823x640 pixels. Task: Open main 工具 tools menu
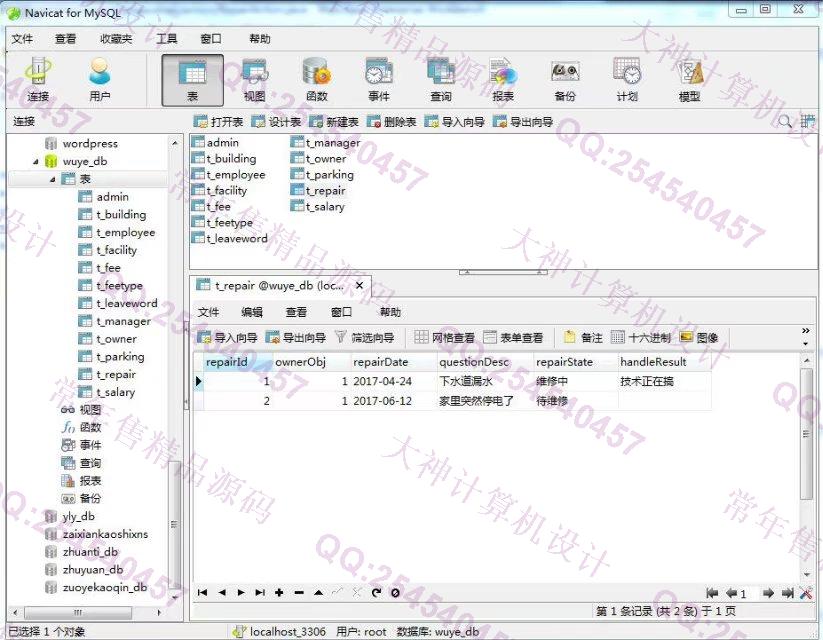pyautogui.click(x=166, y=39)
